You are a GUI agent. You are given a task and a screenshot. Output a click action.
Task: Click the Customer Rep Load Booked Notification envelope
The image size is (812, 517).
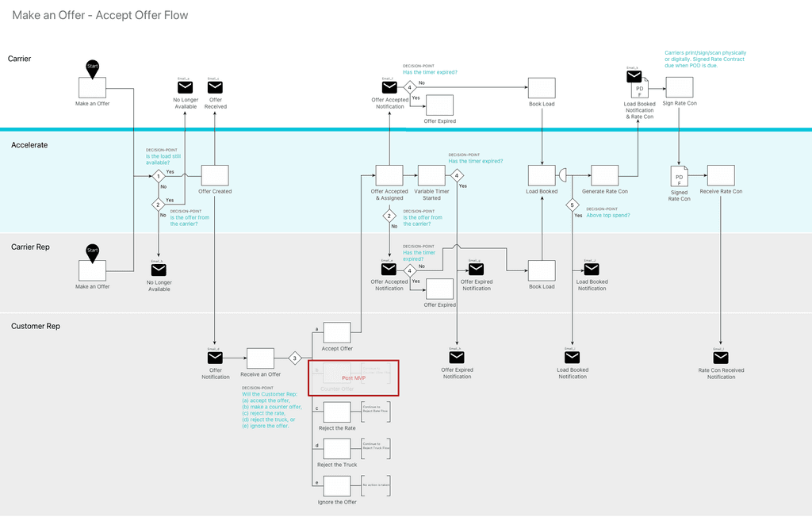572,358
